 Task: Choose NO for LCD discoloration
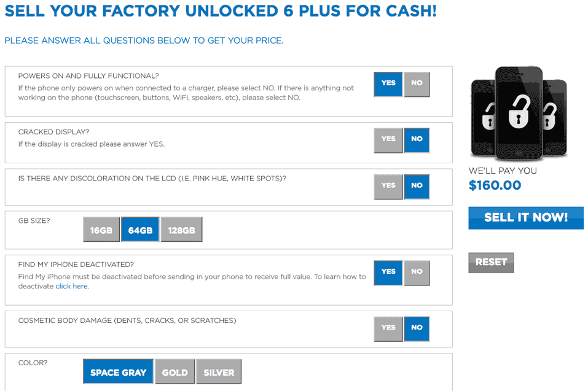(x=417, y=187)
